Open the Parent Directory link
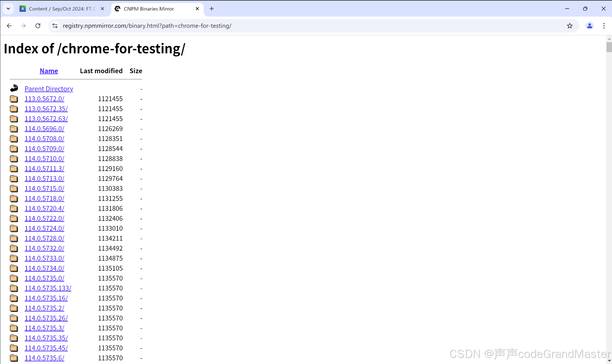This screenshot has width=612, height=364. point(49,89)
